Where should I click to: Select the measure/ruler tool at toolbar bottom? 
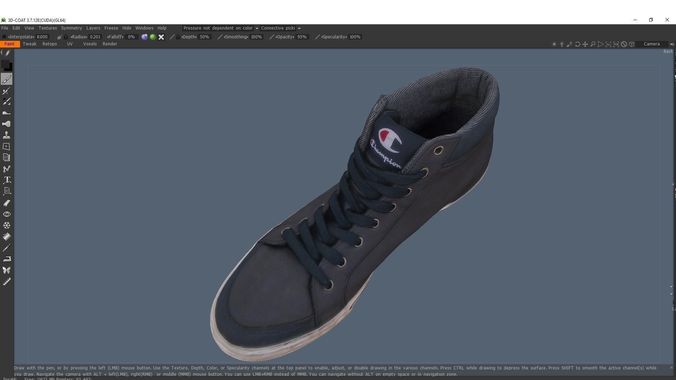pyautogui.click(x=6, y=282)
